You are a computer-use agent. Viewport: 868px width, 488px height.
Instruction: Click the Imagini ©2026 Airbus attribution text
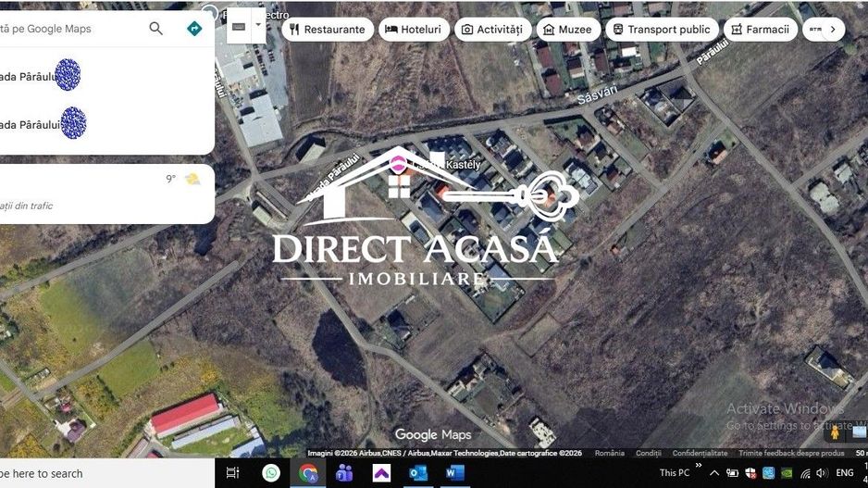444,453
